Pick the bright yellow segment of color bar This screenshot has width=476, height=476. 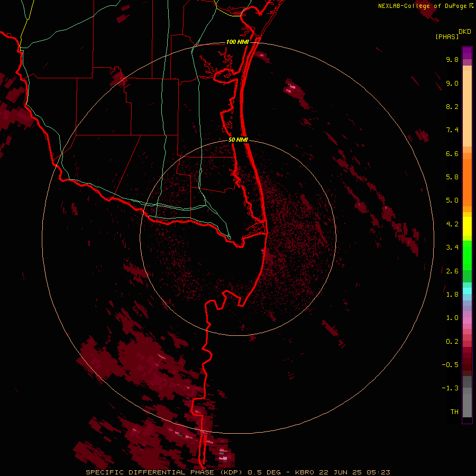[467, 226]
